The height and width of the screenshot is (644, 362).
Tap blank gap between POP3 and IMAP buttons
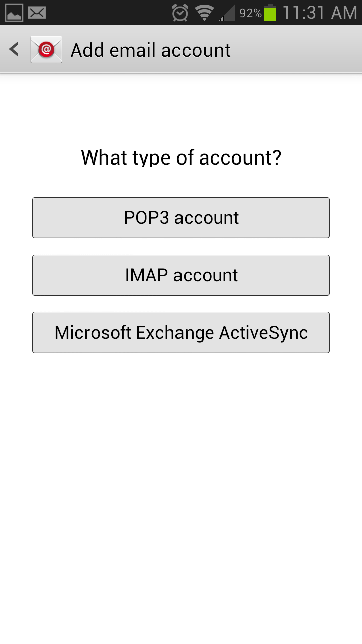coord(181,247)
